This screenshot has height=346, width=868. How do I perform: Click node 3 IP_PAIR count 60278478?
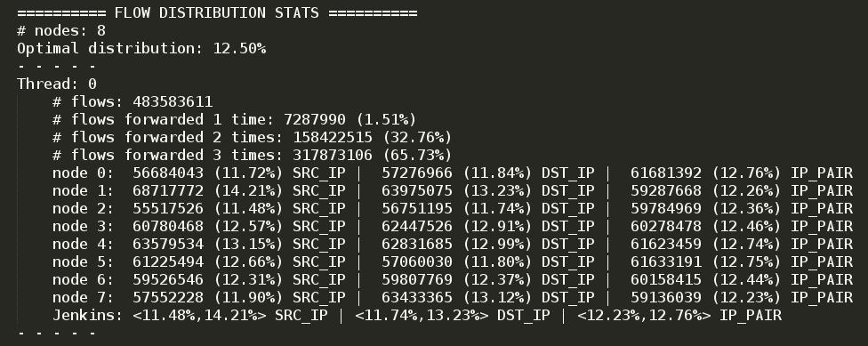pos(666,226)
